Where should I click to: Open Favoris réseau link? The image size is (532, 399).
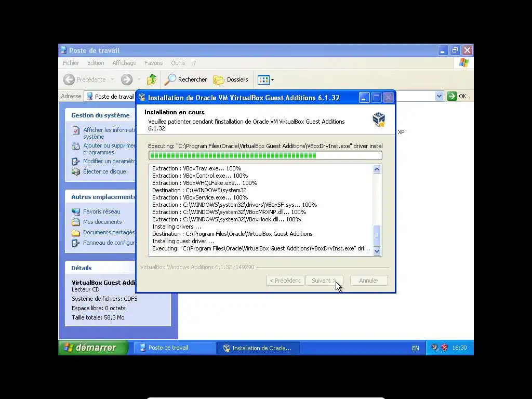pyautogui.click(x=101, y=212)
